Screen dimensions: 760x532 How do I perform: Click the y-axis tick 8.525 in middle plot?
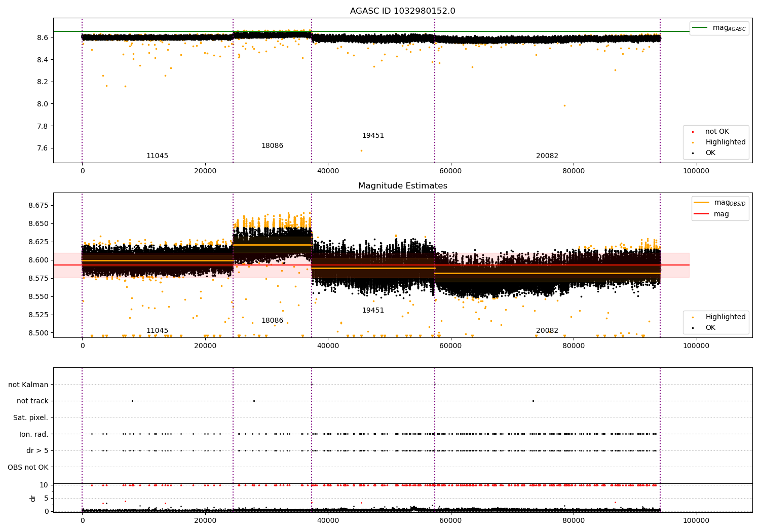[38, 315]
